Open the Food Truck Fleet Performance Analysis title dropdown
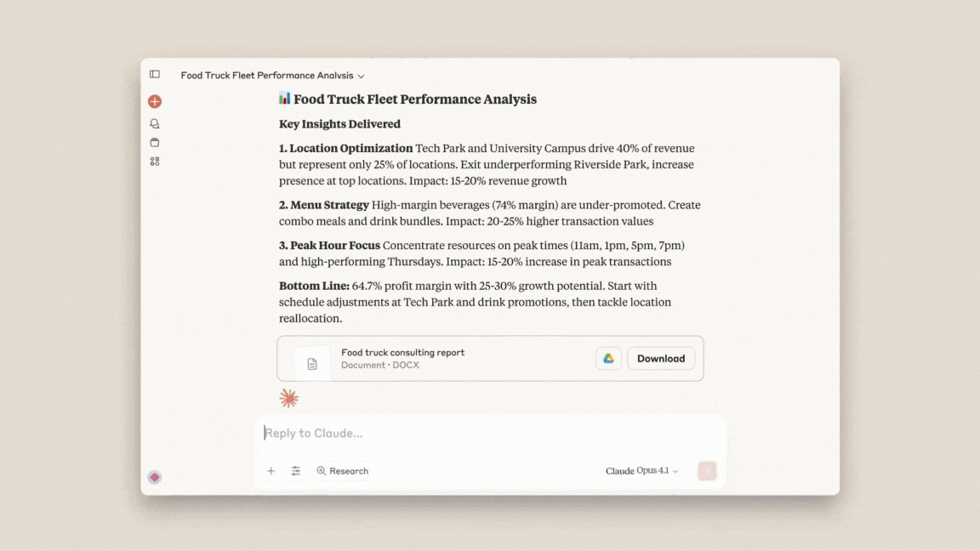 361,75
